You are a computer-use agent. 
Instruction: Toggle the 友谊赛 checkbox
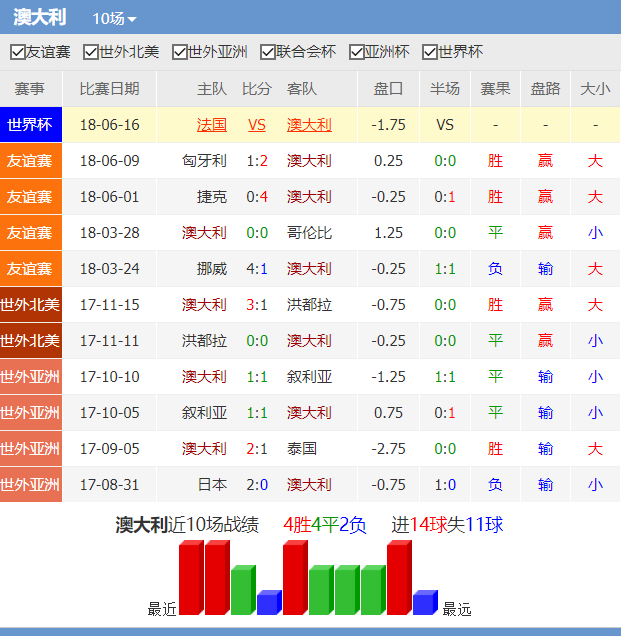point(18,52)
